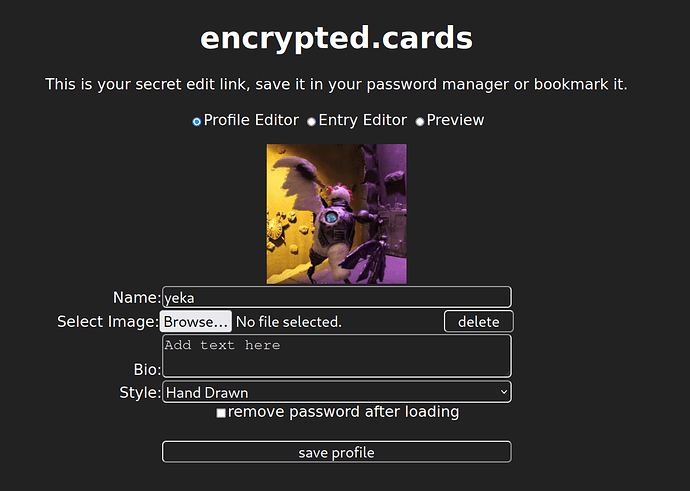
Task: Click the 'remove password after loading' label
Action: (x=344, y=412)
